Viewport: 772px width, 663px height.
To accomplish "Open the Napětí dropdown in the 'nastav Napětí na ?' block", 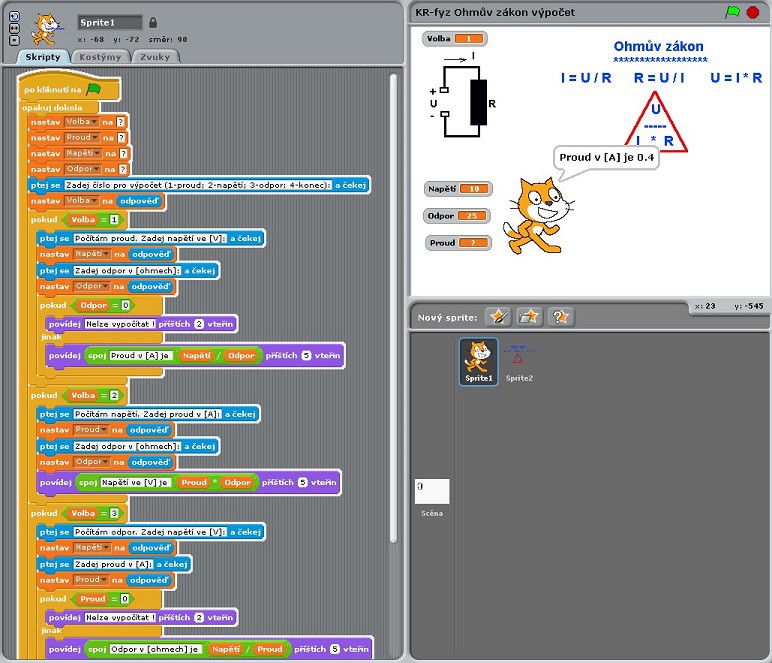I will [83, 153].
